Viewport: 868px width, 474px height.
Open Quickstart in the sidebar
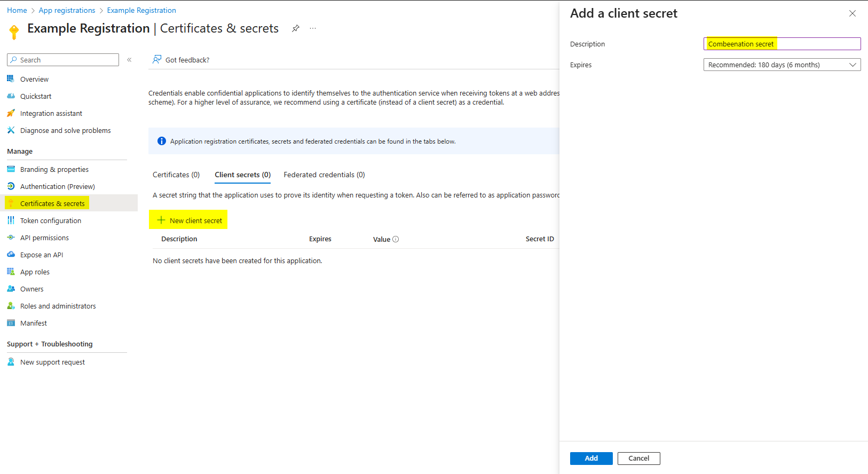(x=36, y=96)
